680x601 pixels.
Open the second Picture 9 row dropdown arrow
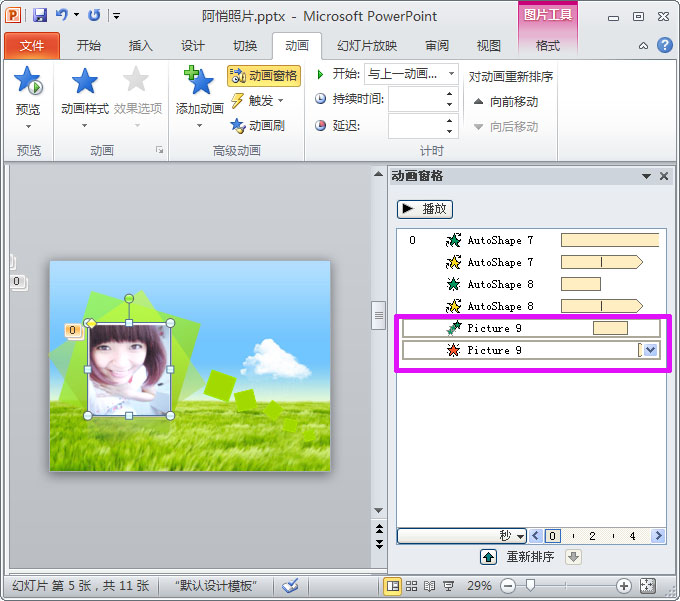coord(650,350)
